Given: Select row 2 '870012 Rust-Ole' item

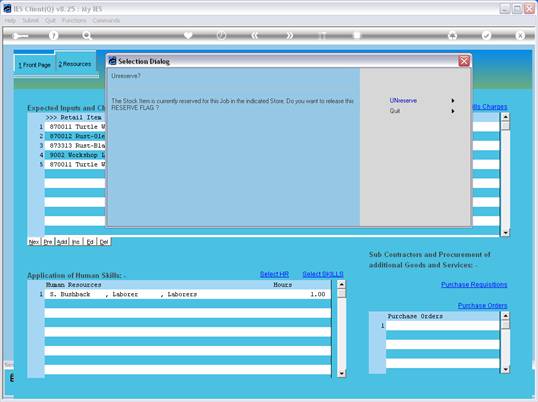Looking at the screenshot, I should coord(75,136).
